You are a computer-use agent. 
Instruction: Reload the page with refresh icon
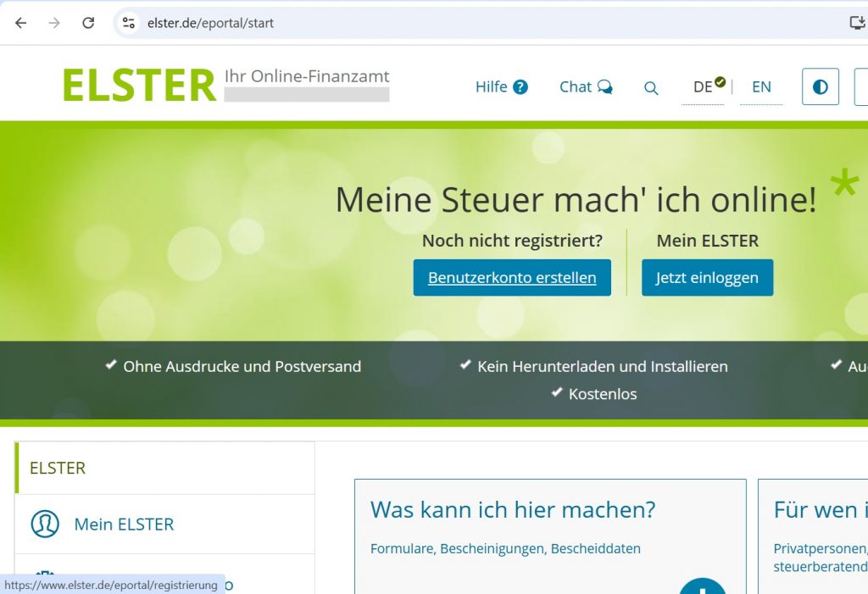coord(88,23)
